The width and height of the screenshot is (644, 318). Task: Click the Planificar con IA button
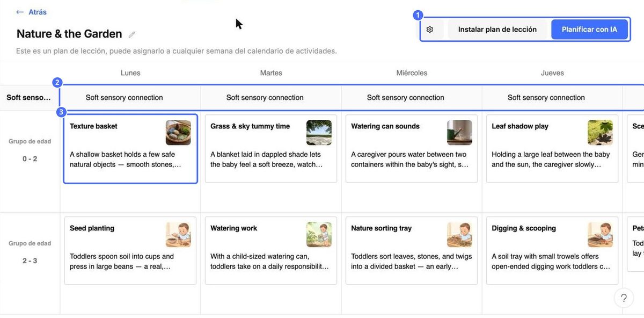589,30
